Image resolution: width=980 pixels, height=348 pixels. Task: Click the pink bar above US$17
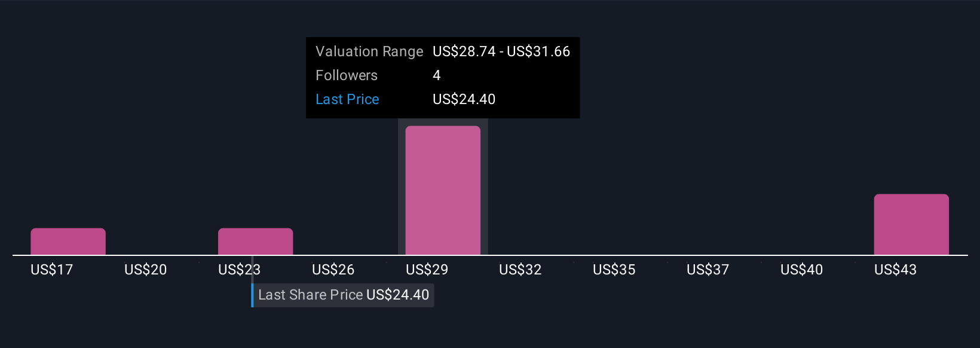pyautogui.click(x=68, y=242)
